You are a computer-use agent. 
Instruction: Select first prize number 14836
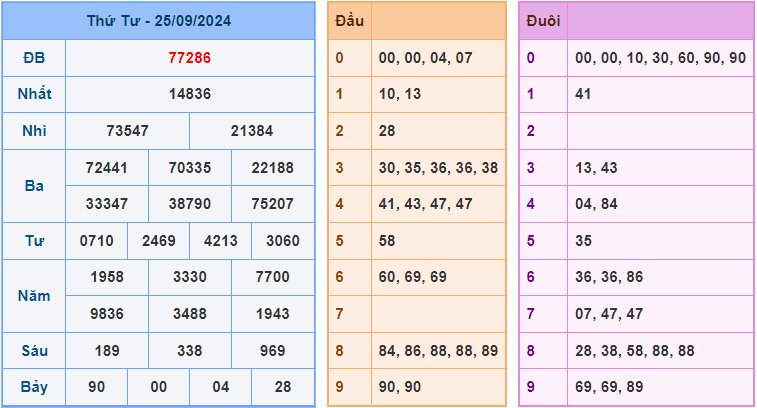coord(190,94)
